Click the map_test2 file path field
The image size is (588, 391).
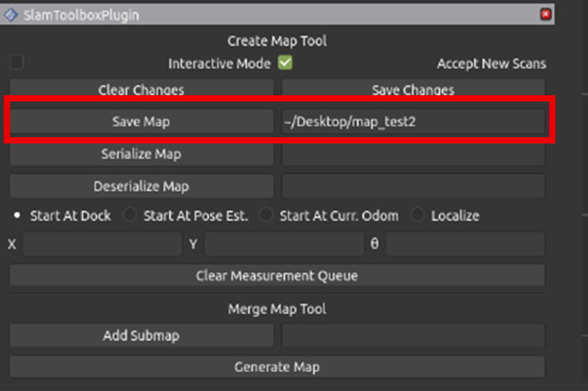coord(413,122)
